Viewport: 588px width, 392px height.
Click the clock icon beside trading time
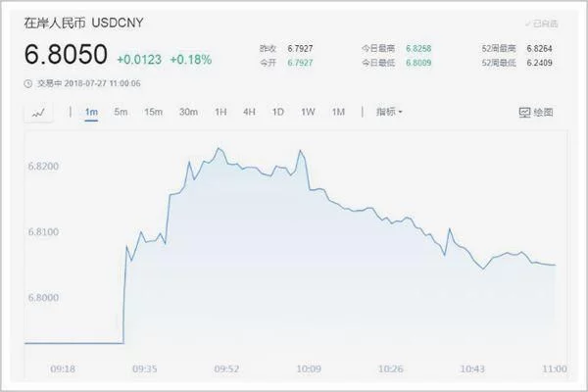[x=28, y=83]
